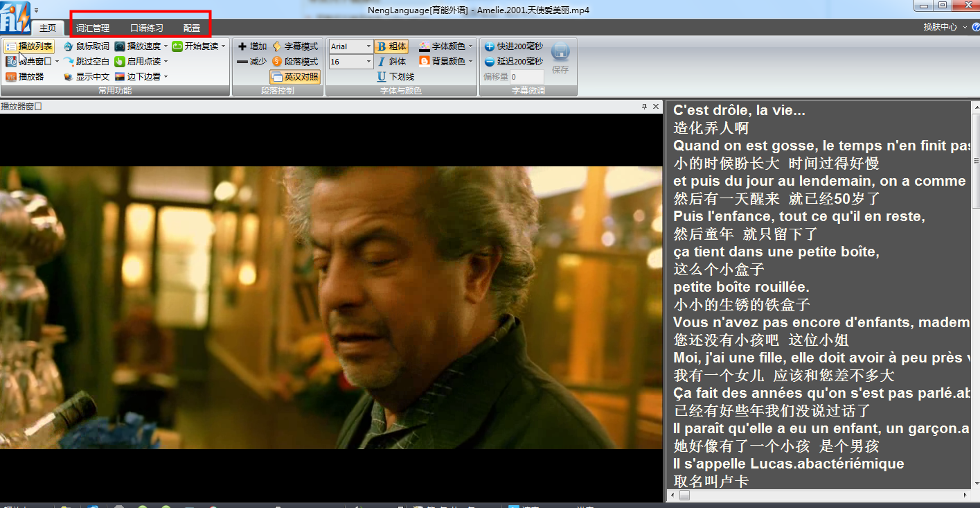
Task: Click 延迟200毫秒 delay subtitle
Action: pos(513,62)
